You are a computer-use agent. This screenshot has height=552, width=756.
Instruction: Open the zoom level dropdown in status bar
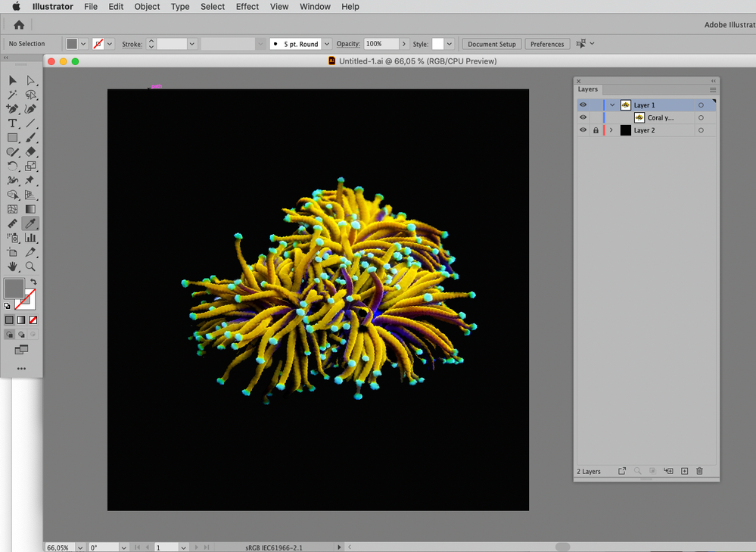pyautogui.click(x=80, y=547)
